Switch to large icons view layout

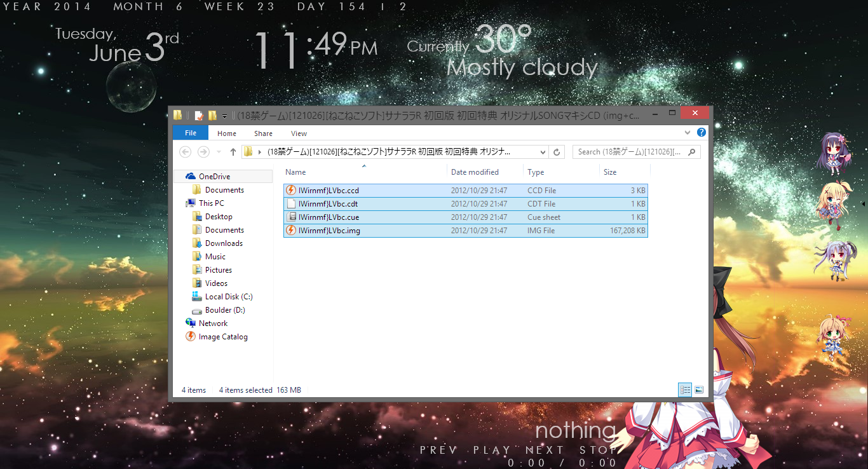699,390
